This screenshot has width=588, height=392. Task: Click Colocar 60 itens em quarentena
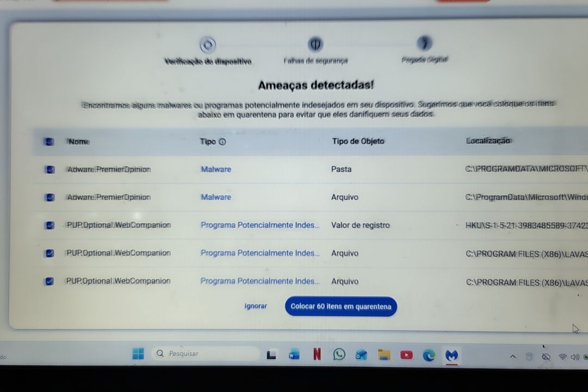[341, 307]
